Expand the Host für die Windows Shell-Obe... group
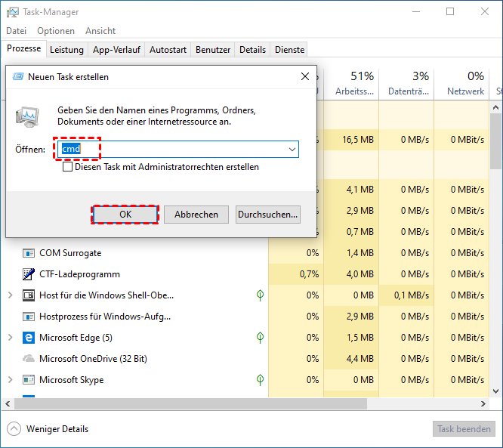Image resolution: width=503 pixels, height=448 pixels. (11, 295)
